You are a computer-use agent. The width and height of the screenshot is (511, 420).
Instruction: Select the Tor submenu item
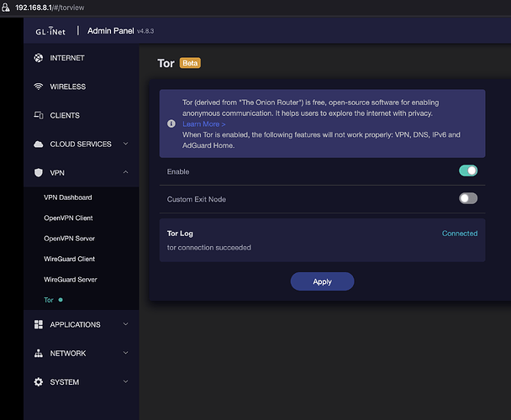49,300
